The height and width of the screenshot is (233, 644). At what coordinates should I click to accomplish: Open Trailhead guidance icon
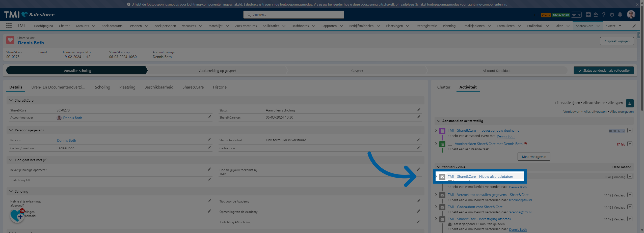coord(596,15)
